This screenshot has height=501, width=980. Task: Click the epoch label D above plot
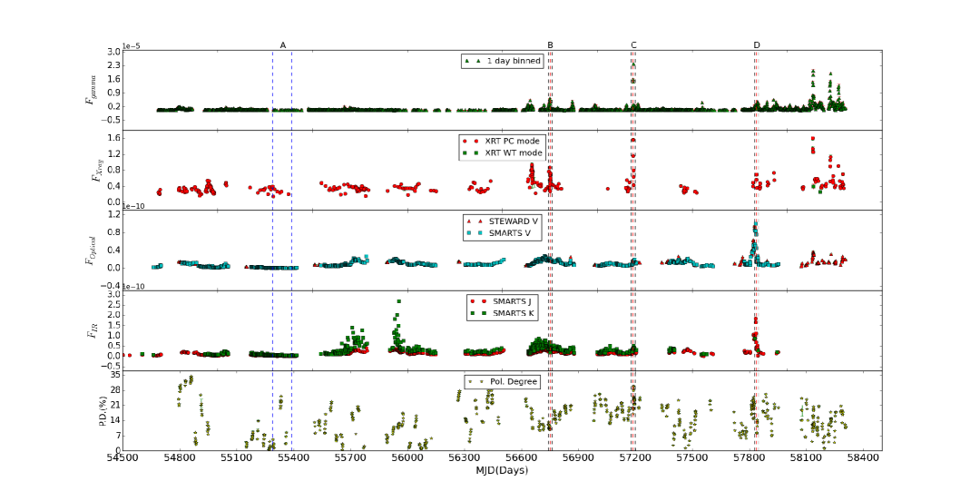(x=757, y=45)
